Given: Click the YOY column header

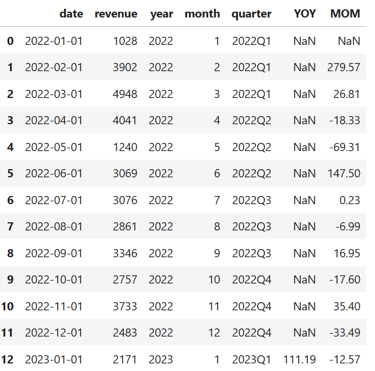Looking at the screenshot, I should point(305,14).
